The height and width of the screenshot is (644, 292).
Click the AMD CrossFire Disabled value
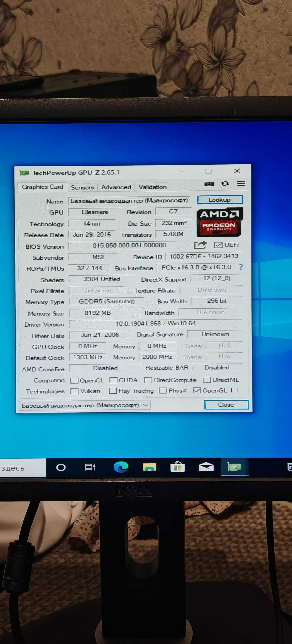(105, 368)
